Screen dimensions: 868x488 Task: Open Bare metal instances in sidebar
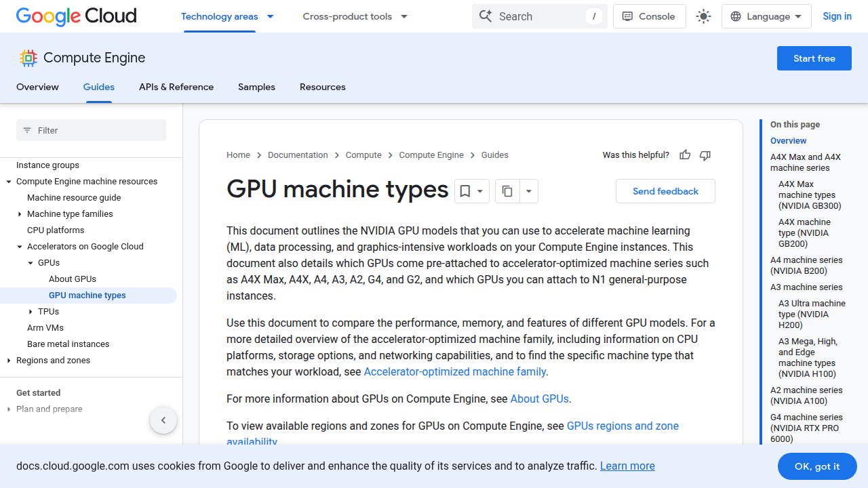(68, 344)
